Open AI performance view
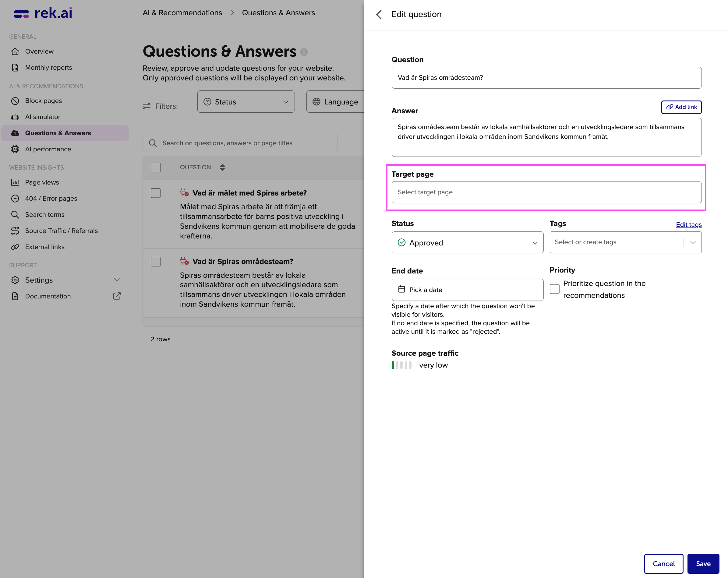 48,149
